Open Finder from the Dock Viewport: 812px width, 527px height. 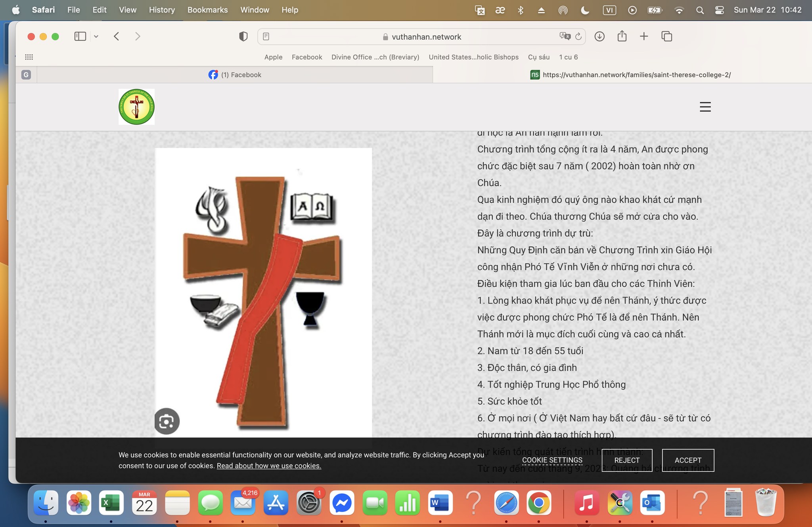click(46, 503)
